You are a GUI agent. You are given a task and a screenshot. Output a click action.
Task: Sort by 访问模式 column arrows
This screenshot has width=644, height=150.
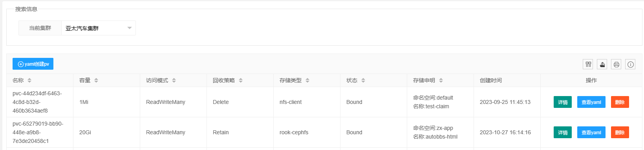pos(174,80)
